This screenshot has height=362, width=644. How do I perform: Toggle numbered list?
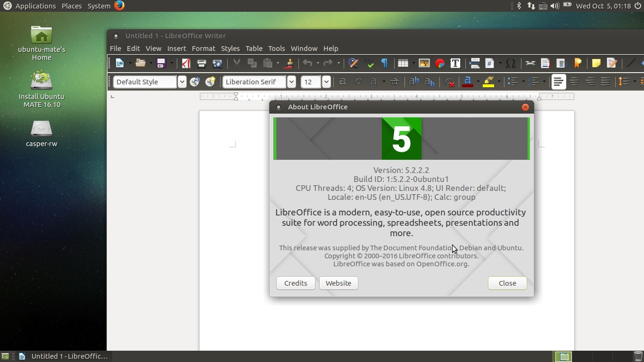[534, 82]
